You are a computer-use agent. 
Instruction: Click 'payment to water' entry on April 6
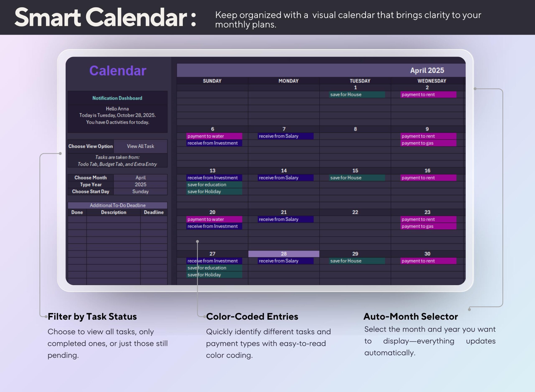(x=214, y=136)
